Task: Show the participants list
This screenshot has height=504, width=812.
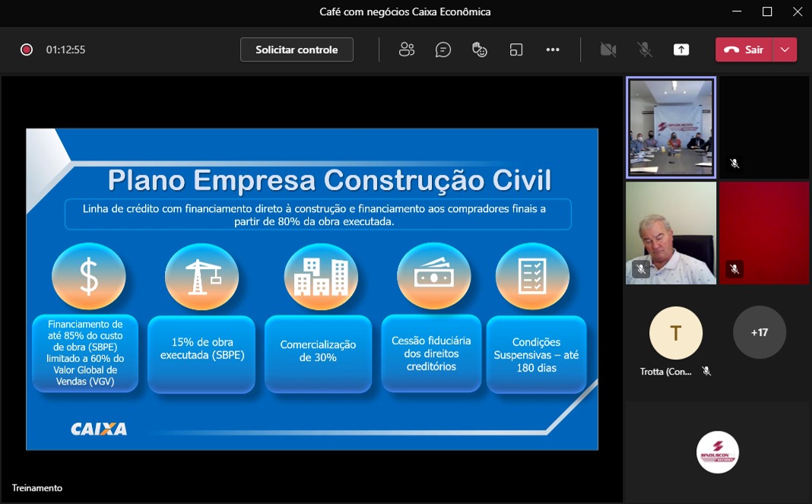Action: [407, 49]
